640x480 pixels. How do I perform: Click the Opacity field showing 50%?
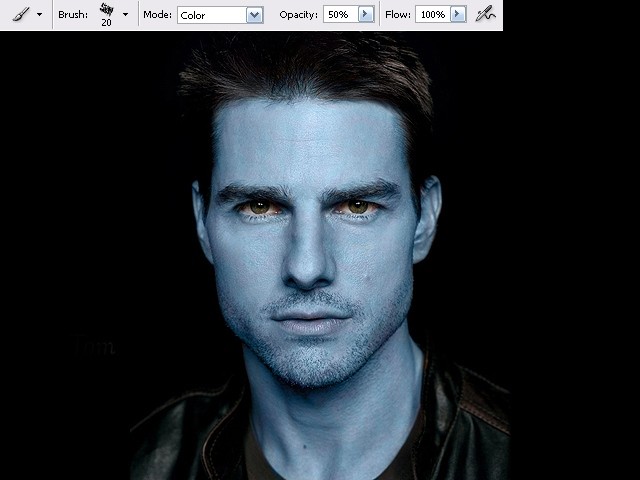coord(340,15)
